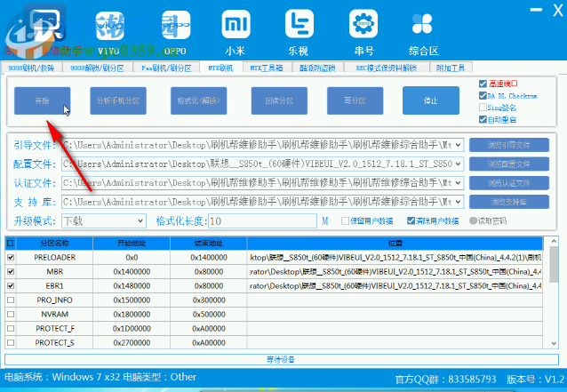Image resolution: width=567 pixels, height=392 pixels.
Task: Select the 0x1800000 start address cell
Action: click(132, 315)
